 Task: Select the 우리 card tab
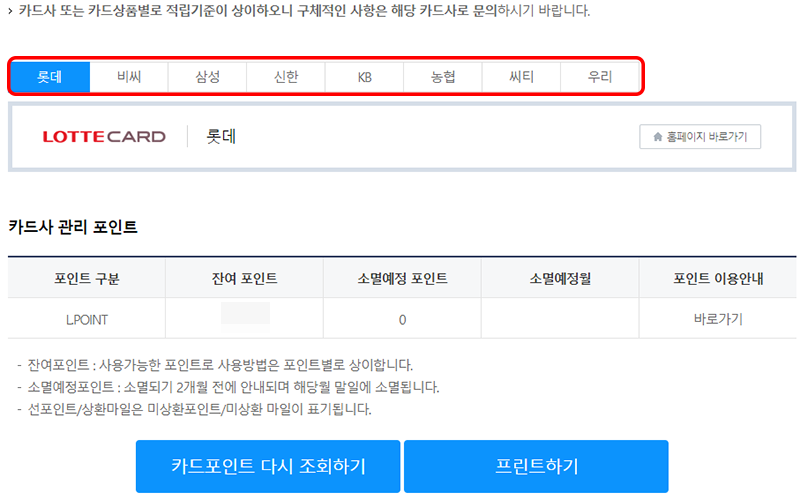[x=600, y=77]
